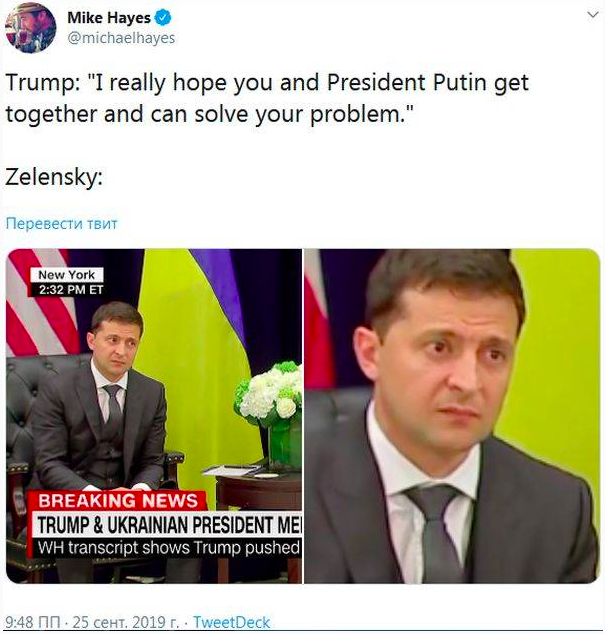Click the white flower bouquet in photo

click(270, 392)
